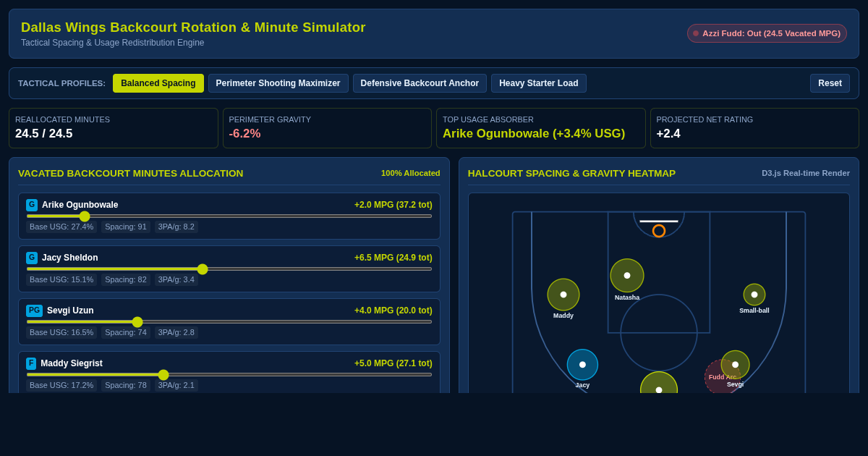This screenshot has height=456, width=868.
Task: Click the 100% Allocated label
Action: coord(411,173)
